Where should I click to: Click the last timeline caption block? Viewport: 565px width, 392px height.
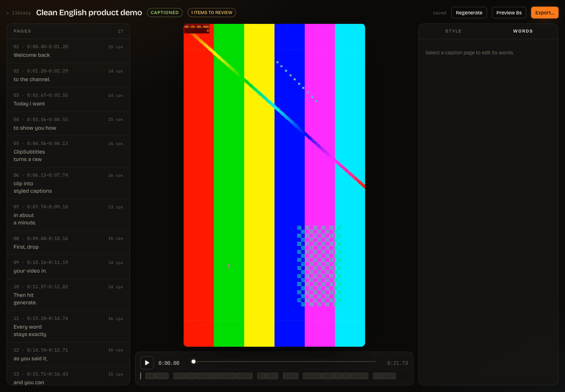coord(389,376)
